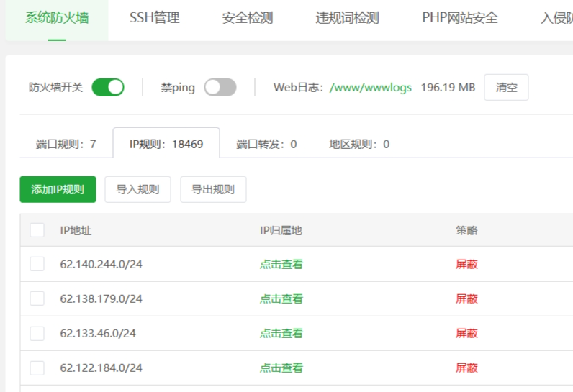Switch to the 安全检测 tab

pos(247,18)
